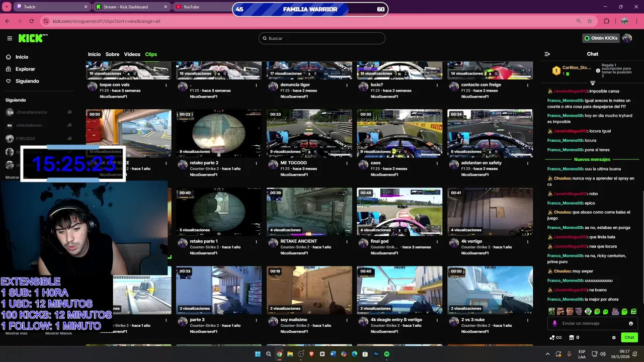The height and width of the screenshot is (362, 644).
Task: Open chat settings gear icon
Action: [614, 338]
